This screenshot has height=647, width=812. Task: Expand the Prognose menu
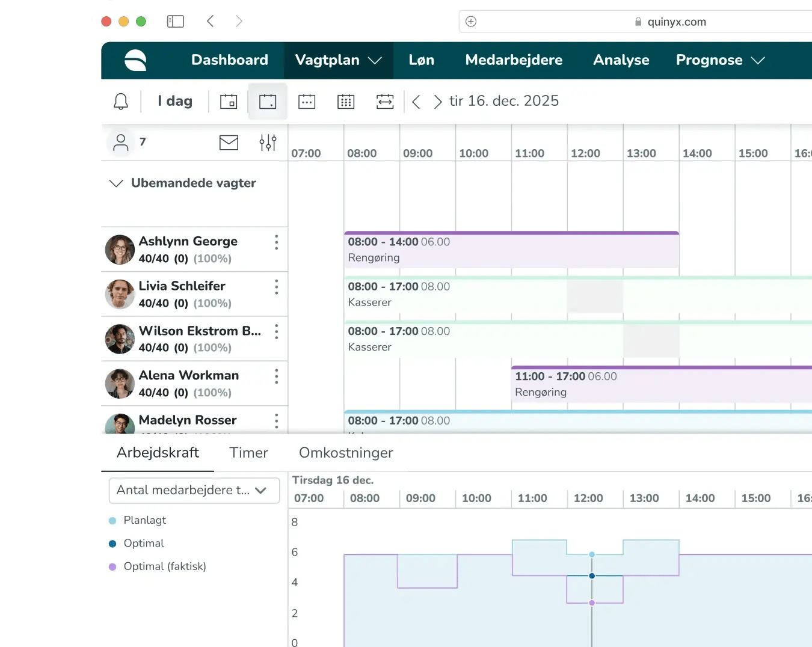[721, 60]
